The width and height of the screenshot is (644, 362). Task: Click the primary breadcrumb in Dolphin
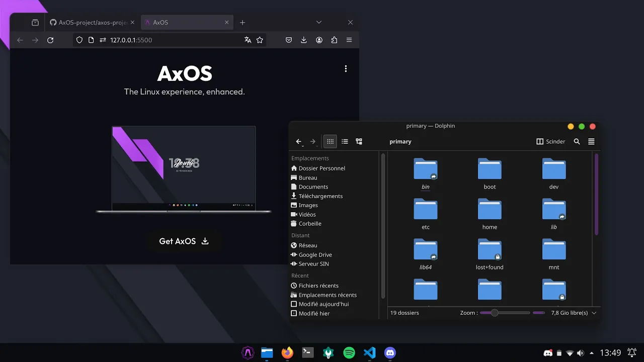(x=400, y=142)
